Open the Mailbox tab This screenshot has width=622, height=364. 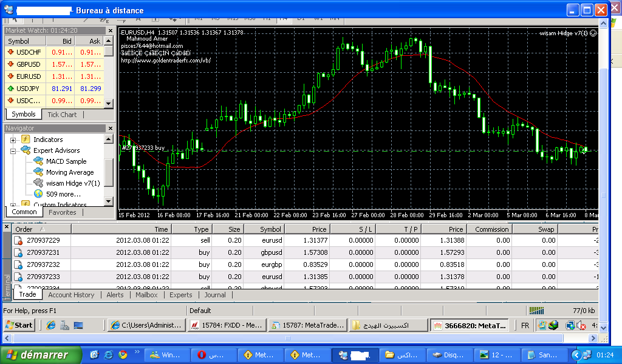pos(146,295)
